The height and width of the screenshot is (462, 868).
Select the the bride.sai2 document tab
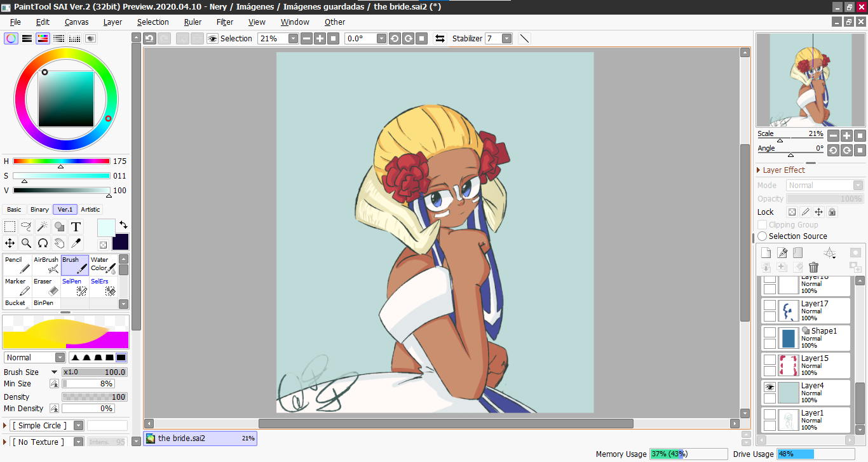pyautogui.click(x=200, y=438)
